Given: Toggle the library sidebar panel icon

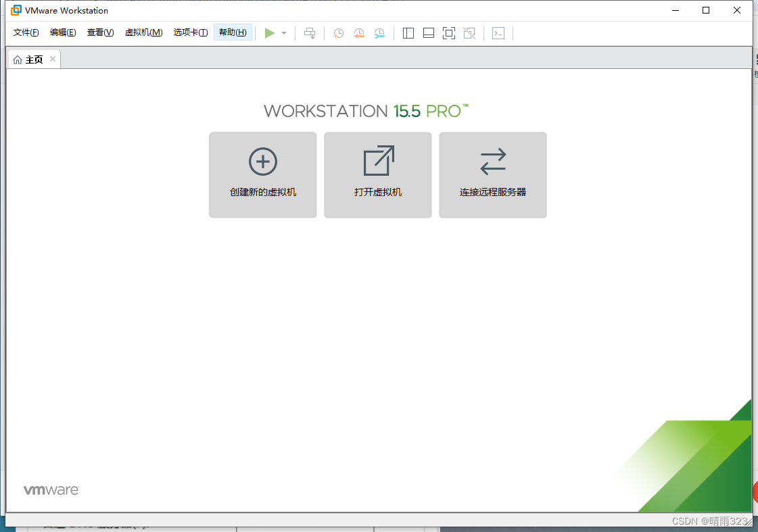Looking at the screenshot, I should [x=408, y=33].
